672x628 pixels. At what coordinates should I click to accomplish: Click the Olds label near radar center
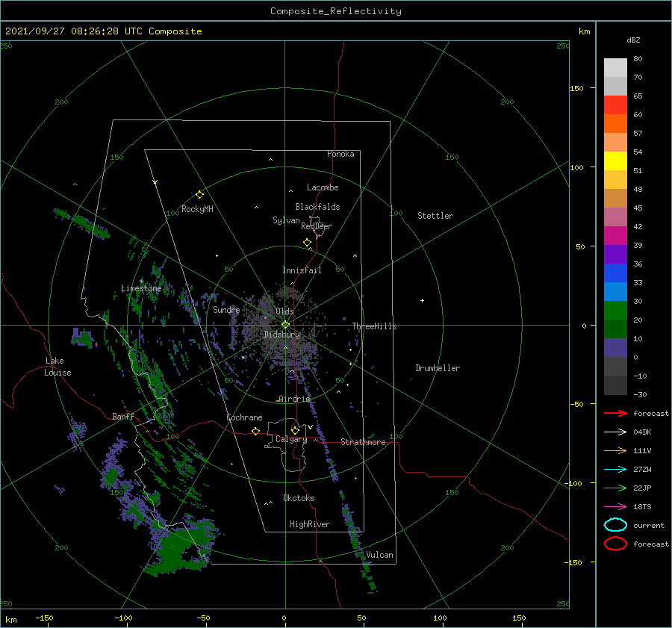(284, 311)
